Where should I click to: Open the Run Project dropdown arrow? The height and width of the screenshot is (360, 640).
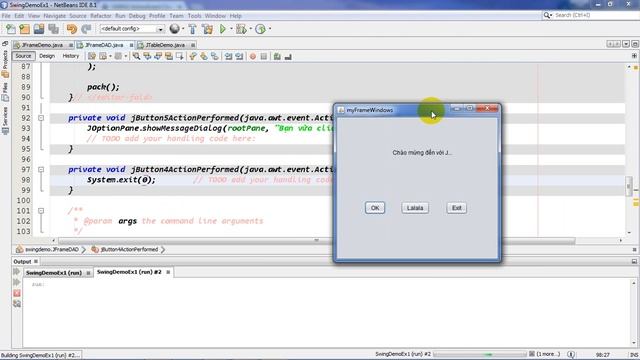click(x=231, y=29)
